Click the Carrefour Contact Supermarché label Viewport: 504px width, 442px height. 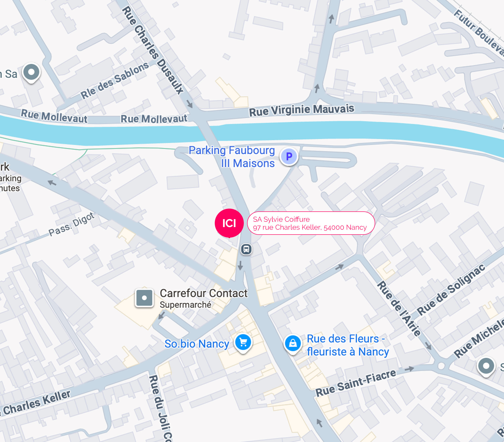pos(204,298)
